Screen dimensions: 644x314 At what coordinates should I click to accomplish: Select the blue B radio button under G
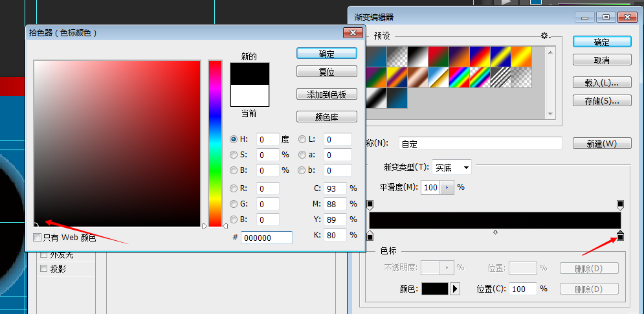pos(234,219)
